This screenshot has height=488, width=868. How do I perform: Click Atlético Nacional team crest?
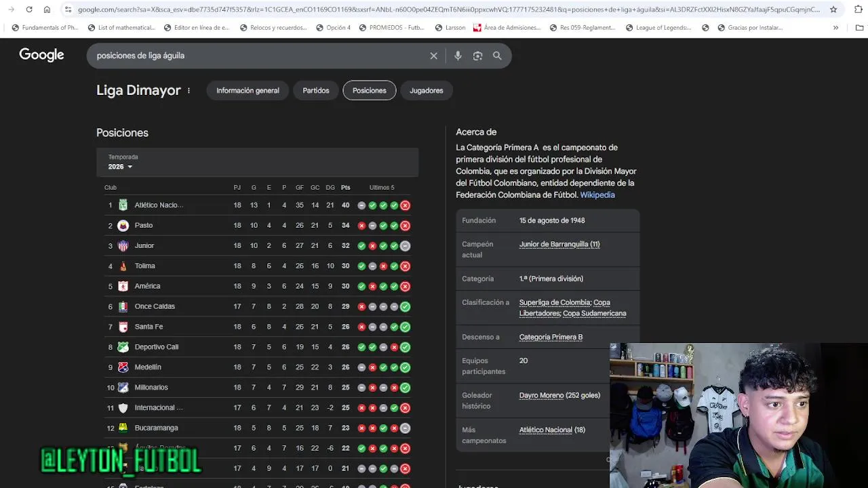[123, 205]
